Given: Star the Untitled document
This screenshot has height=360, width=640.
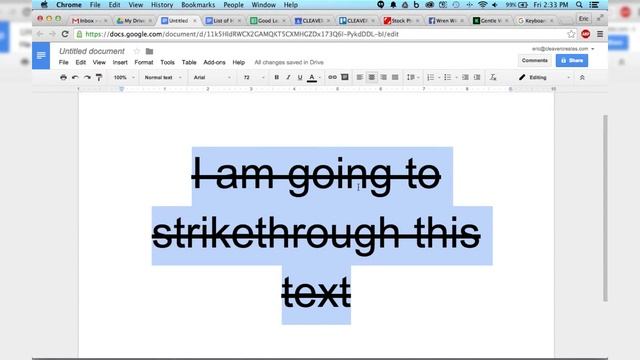Looking at the screenshot, I should tap(137, 51).
